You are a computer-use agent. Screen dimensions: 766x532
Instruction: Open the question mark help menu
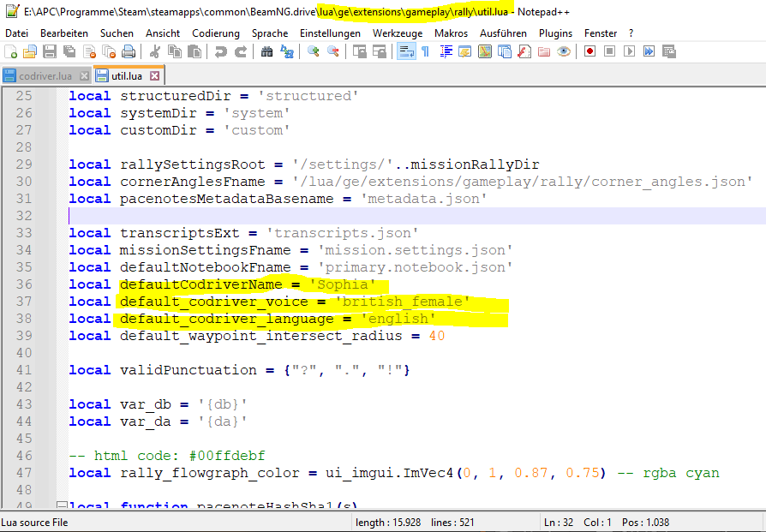pyautogui.click(x=631, y=33)
